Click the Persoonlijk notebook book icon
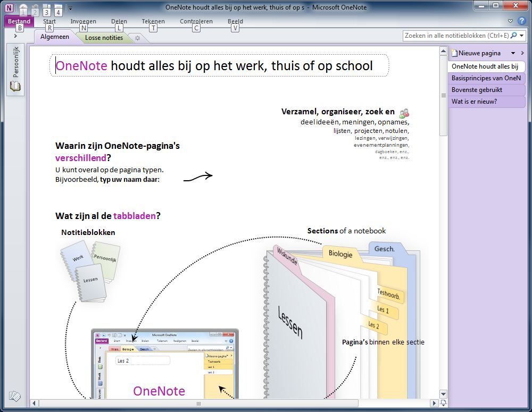Viewport: 532px width, 412px height. coord(15,87)
